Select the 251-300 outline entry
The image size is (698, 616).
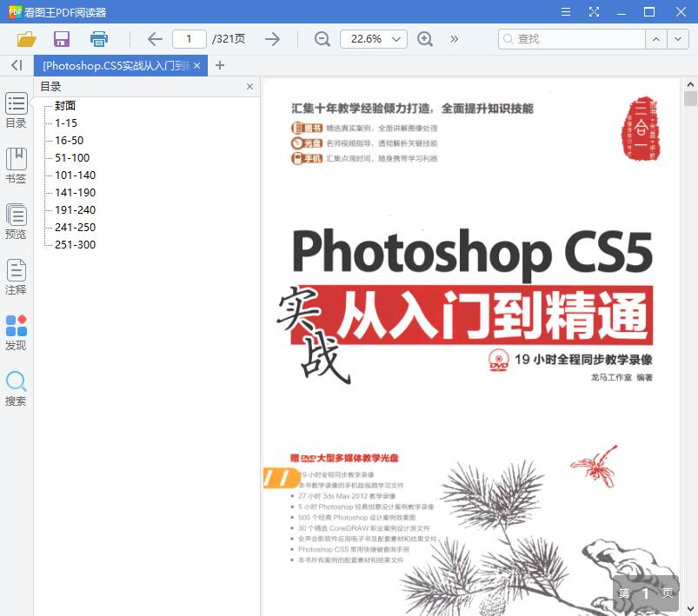(76, 245)
